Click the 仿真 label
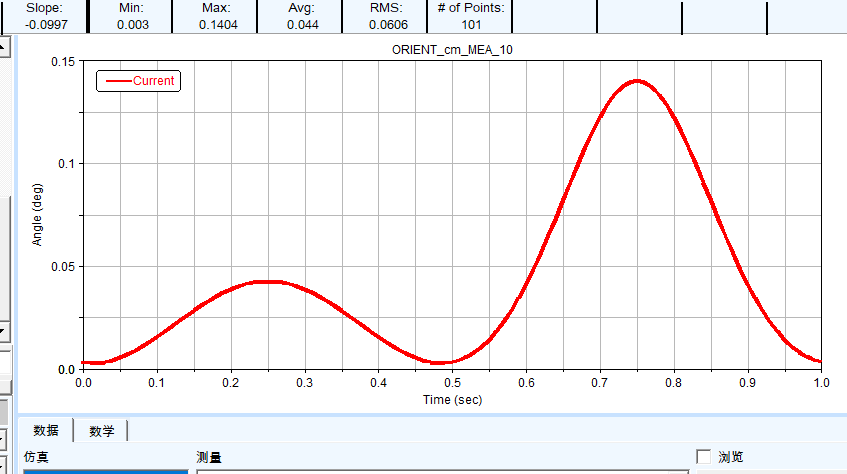 coord(36,457)
